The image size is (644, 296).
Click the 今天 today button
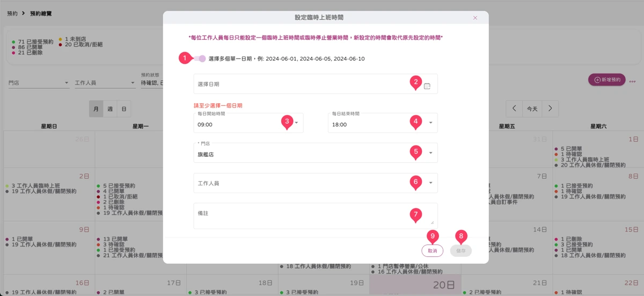(x=532, y=109)
